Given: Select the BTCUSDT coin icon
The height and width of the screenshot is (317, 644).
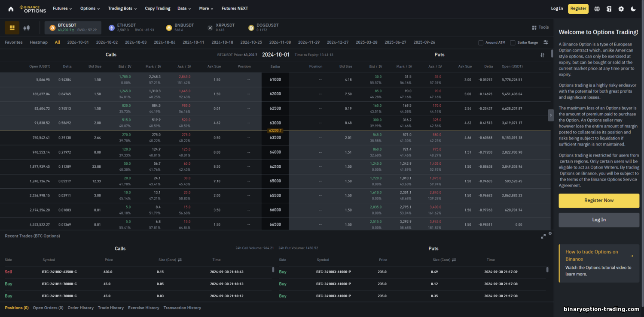Looking at the screenshot, I should pos(53,28).
